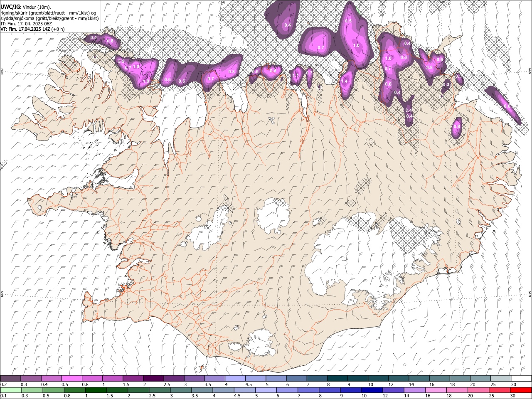Click the lower scale swatch labeled 25
The height and width of the screenshot is (399, 532).
click(x=500, y=390)
